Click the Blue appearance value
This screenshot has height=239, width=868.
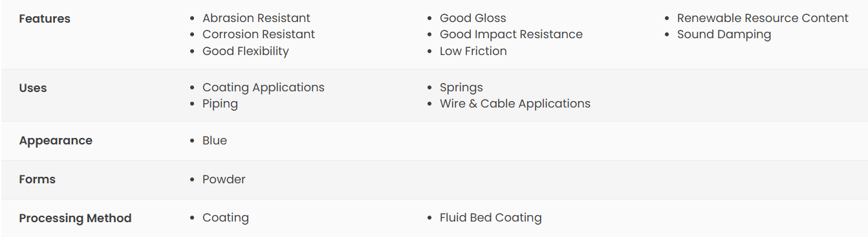(215, 141)
